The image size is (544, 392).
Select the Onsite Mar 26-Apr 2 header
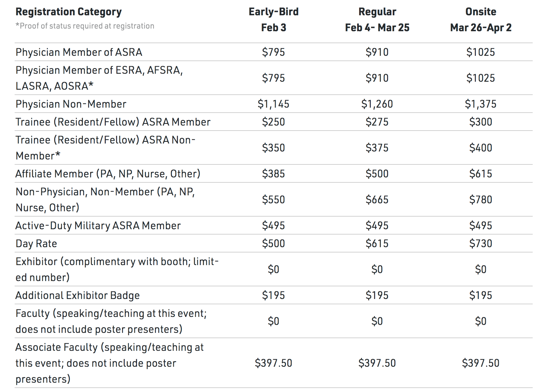(481, 20)
